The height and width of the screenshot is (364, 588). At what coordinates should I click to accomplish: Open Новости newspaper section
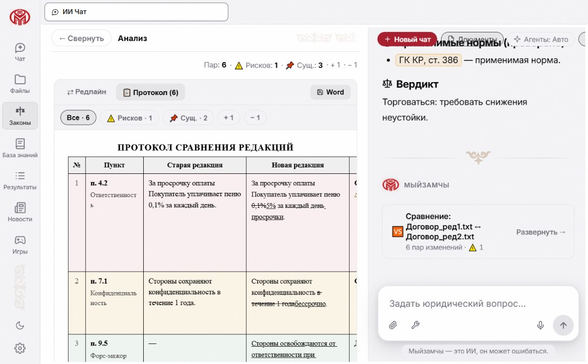[20, 212]
